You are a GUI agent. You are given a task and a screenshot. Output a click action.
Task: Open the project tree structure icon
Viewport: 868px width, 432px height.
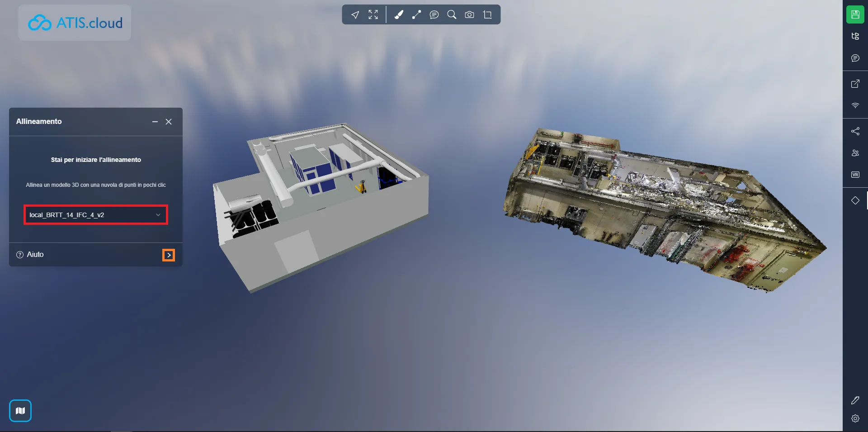click(x=855, y=36)
